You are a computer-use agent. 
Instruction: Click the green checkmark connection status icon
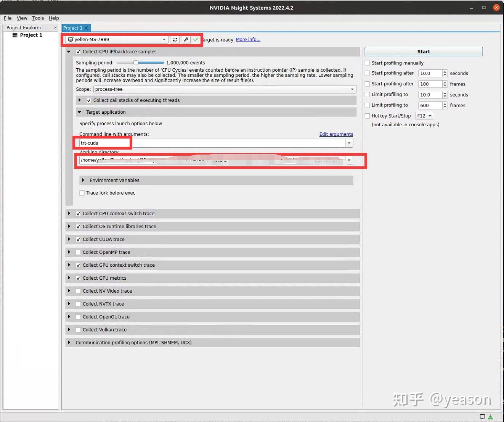196,39
